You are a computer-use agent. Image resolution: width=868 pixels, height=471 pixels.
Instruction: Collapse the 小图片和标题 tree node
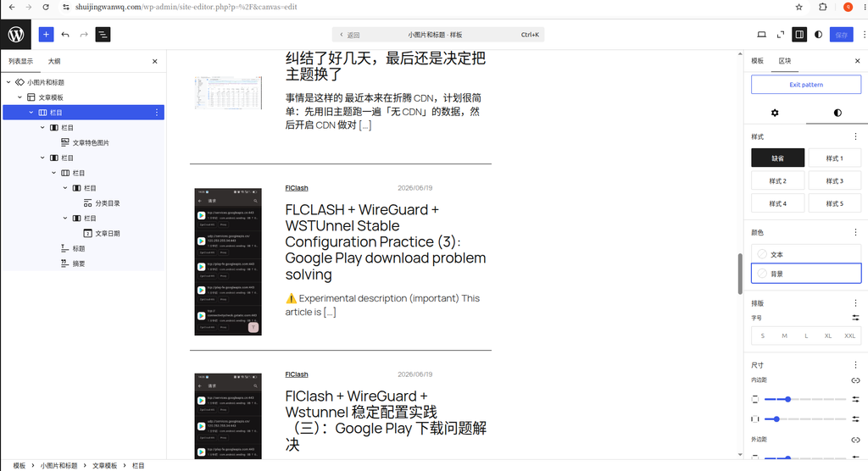coord(8,82)
